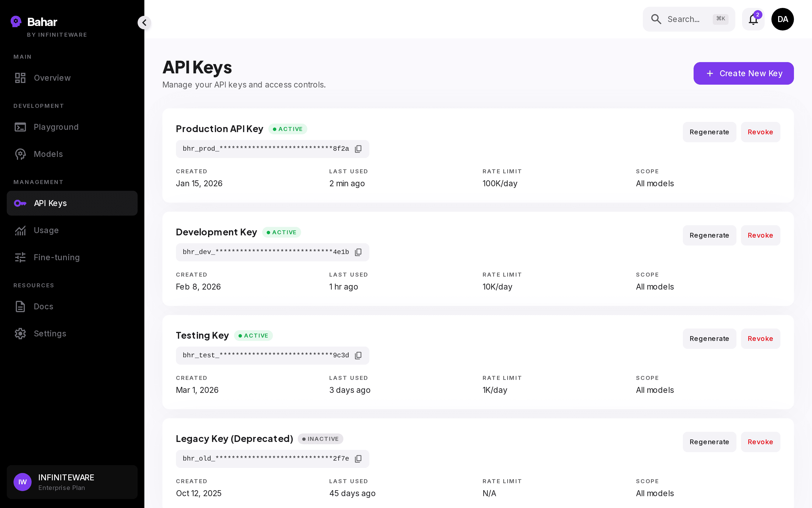Copy the Legacy key
Image resolution: width=812 pixels, height=508 pixels.
358,459
